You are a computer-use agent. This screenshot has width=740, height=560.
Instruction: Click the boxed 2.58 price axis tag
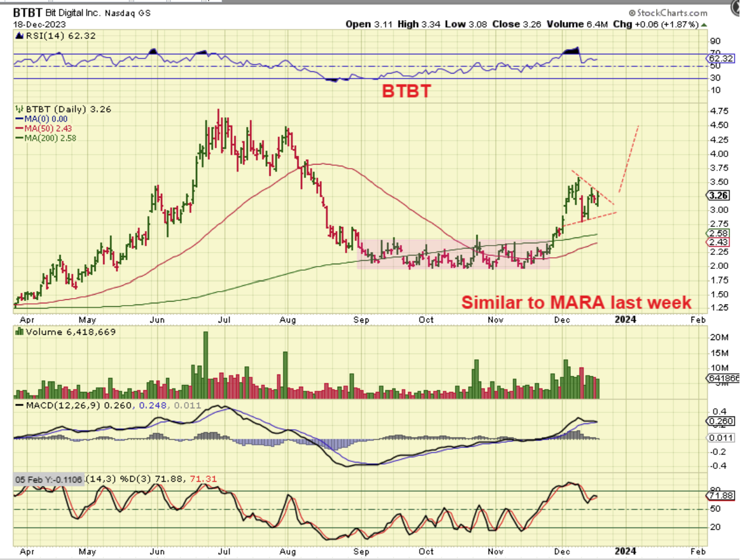point(718,233)
